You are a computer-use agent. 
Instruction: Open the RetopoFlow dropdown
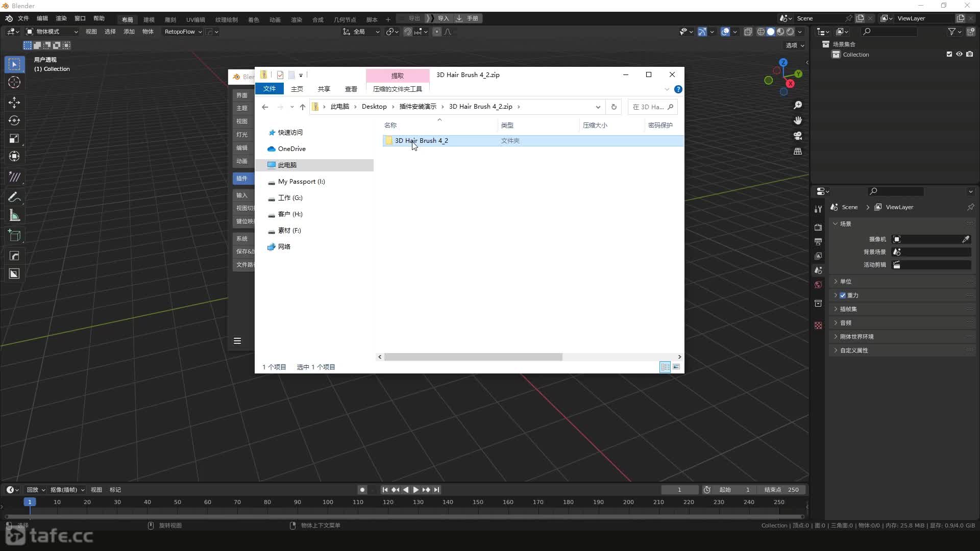(x=183, y=32)
